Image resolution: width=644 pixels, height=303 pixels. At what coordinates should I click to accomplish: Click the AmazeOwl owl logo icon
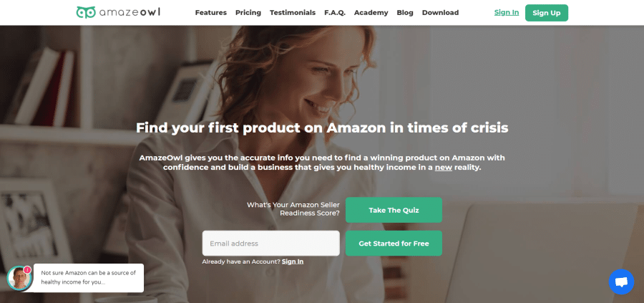(86, 12)
